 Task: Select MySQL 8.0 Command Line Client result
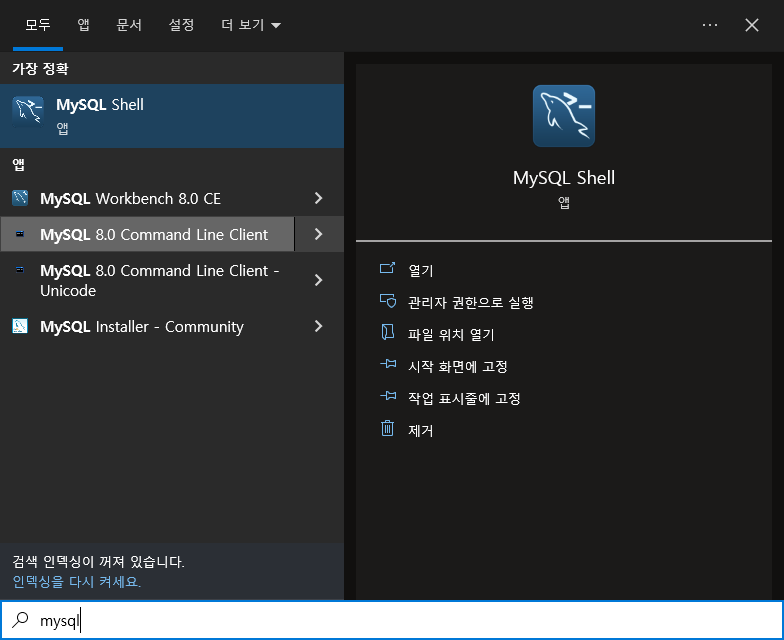pos(148,234)
